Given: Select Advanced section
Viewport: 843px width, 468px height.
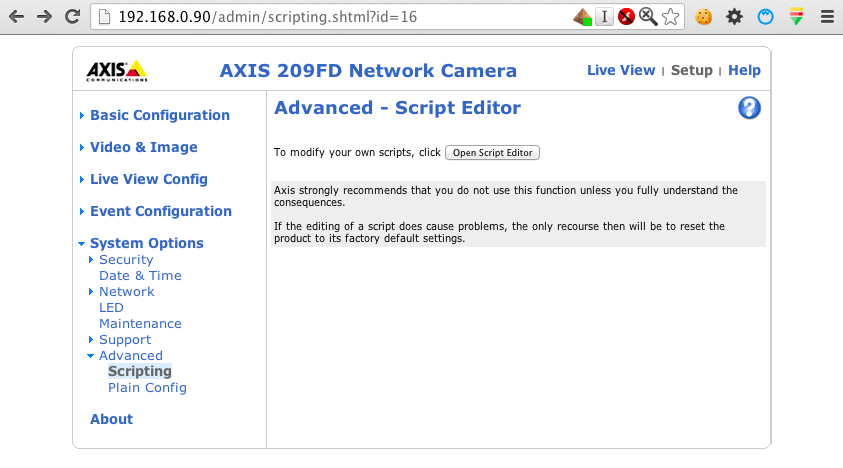Looking at the screenshot, I should (x=131, y=356).
